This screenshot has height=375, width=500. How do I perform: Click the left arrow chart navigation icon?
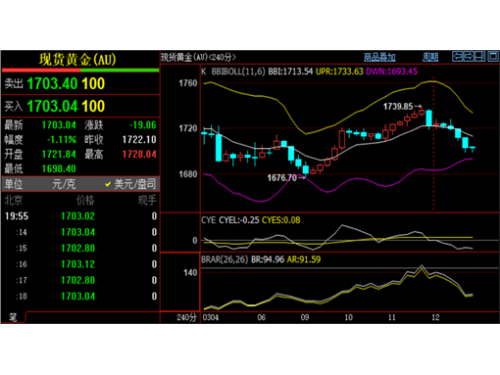[x=458, y=56]
